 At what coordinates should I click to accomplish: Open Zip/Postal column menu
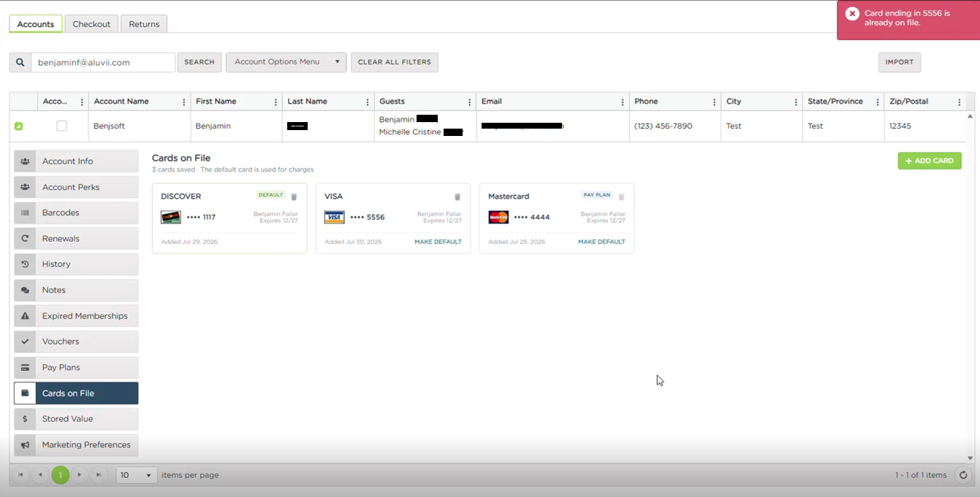[x=960, y=102]
